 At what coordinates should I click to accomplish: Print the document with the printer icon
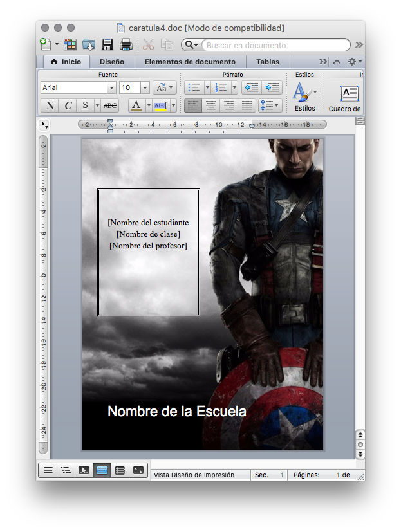[126, 44]
